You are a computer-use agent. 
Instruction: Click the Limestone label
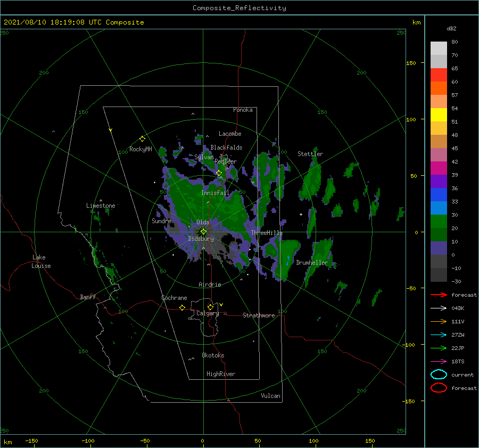coord(101,206)
